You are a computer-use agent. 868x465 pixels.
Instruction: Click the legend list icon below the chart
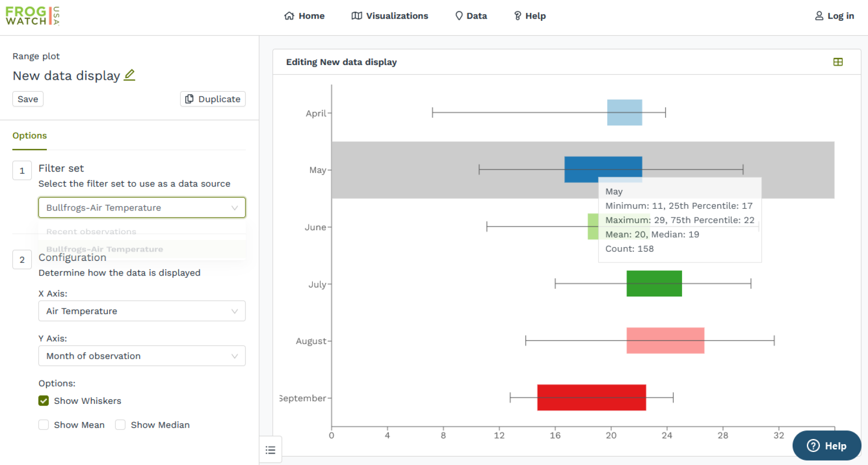270,450
